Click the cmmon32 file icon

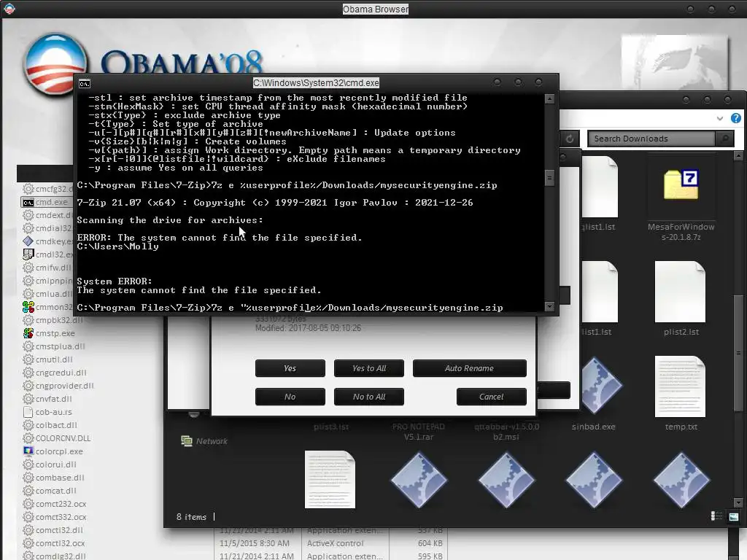tap(28, 307)
